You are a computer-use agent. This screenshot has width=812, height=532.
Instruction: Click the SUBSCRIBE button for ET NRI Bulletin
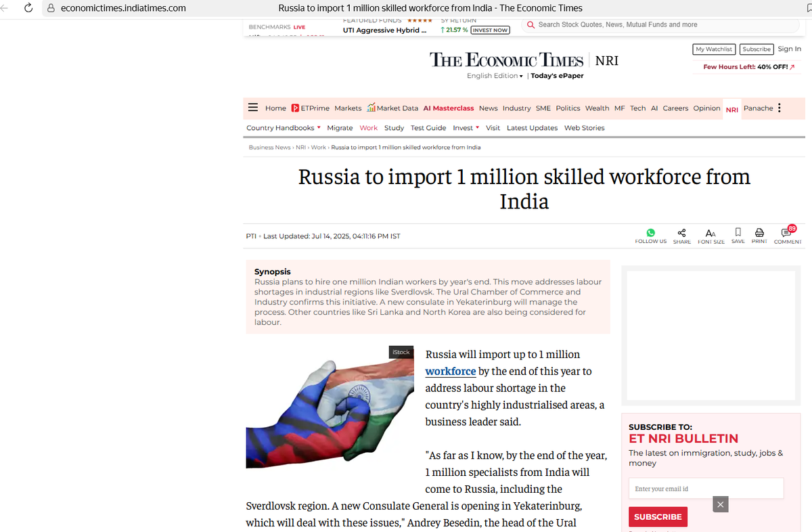point(658,516)
